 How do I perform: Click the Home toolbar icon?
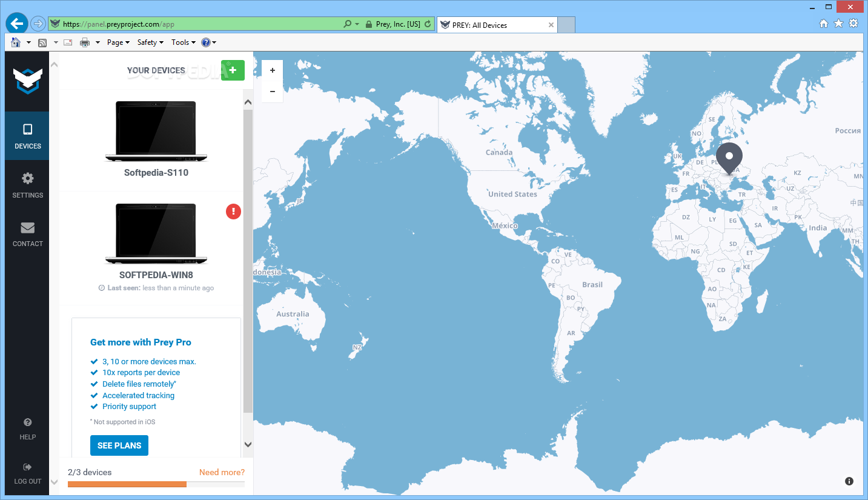point(16,42)
